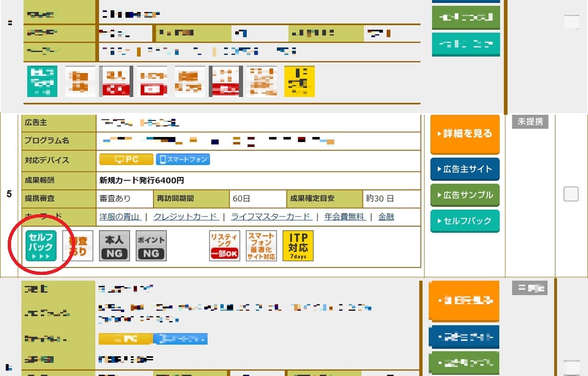Follow the クレジットカード keyword link
The width and height of the screenshot is (588, 376).
(186, 217)
